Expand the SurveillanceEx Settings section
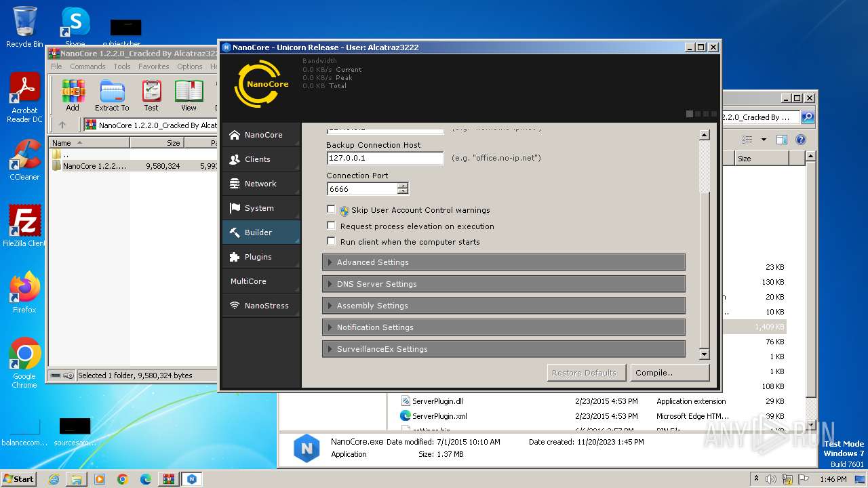Image resolution: width=868 pixels, height=488 pixels. click(504, 349)
